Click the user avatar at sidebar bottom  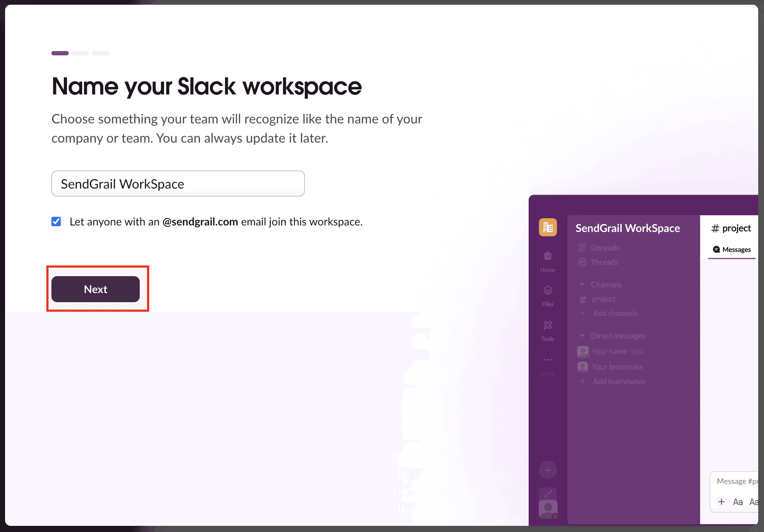click(548, 509)
